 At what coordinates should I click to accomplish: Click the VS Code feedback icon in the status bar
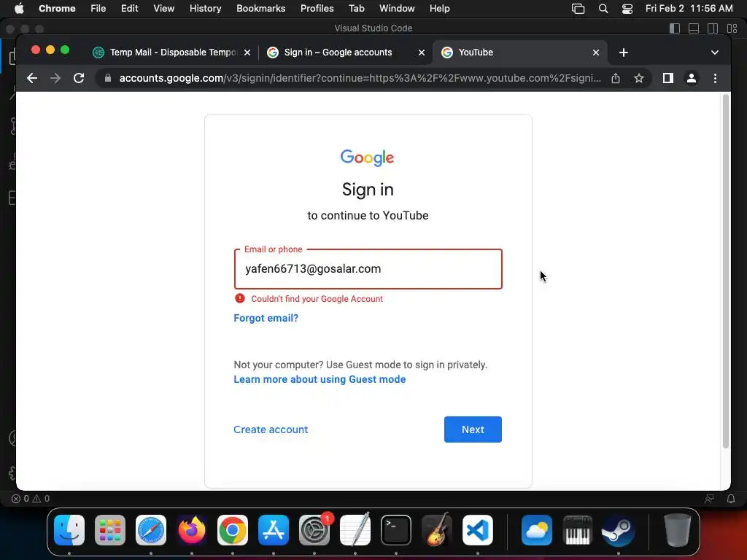pos(709,499)
